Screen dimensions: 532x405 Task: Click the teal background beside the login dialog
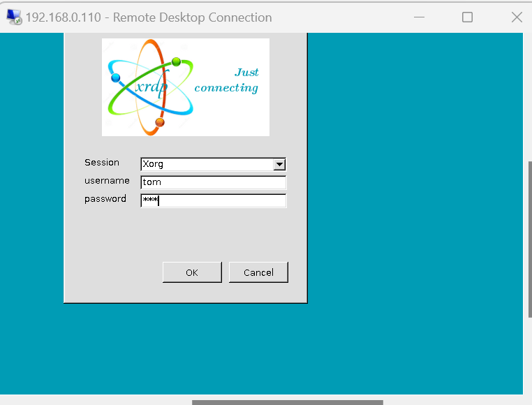(x=412, y=209)
